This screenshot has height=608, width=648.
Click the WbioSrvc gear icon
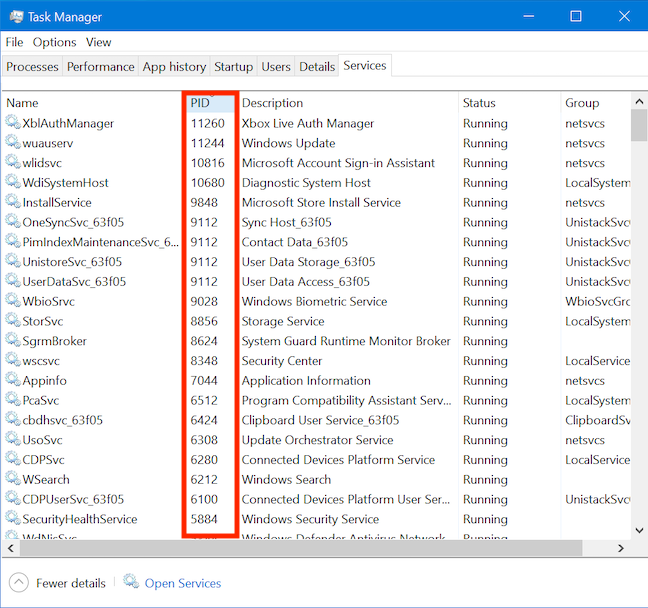pos(13,300)
